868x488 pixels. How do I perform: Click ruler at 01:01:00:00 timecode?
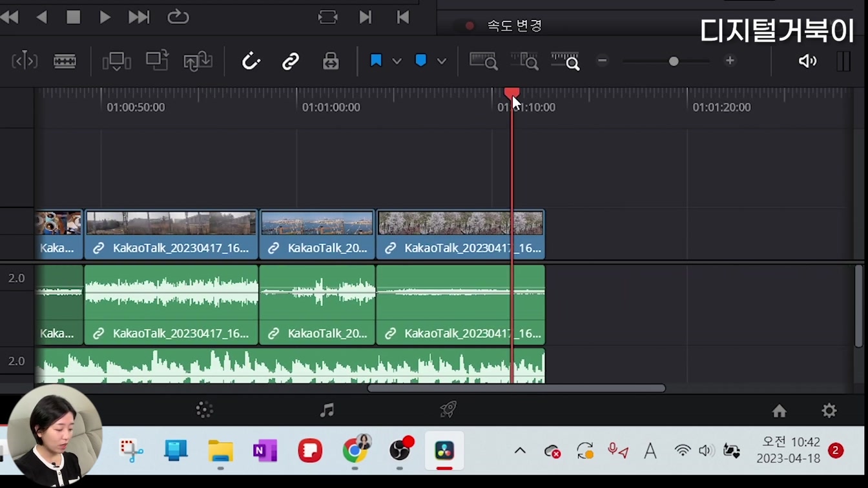(331, 107)
